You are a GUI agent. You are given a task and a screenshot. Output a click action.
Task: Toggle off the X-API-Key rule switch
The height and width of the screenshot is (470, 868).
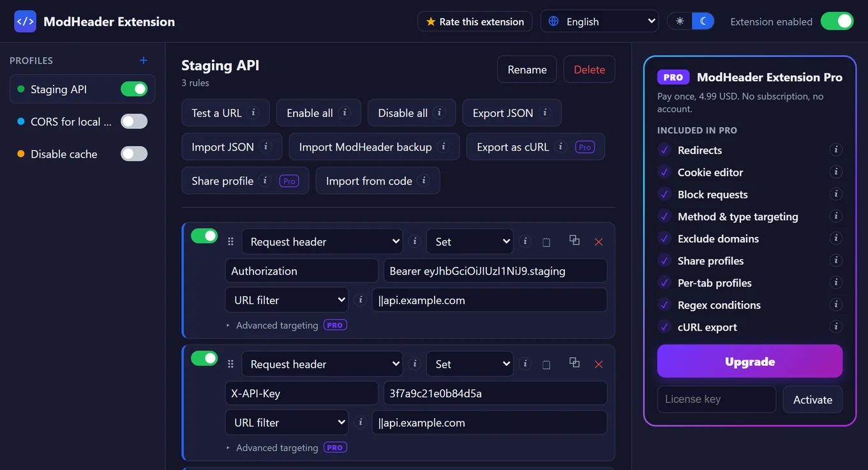click(204, 359)
